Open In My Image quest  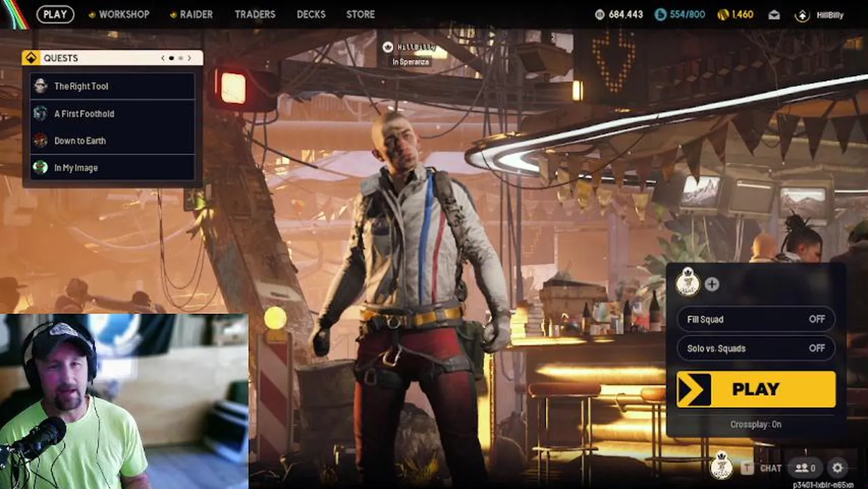pyautogui.click(x=113, y=168)
